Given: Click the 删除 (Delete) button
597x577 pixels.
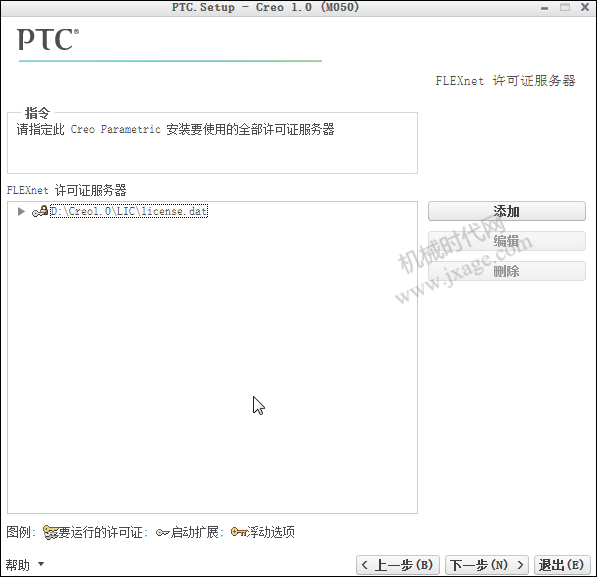Looking at the screenshot, I should [x=507, y=271].
